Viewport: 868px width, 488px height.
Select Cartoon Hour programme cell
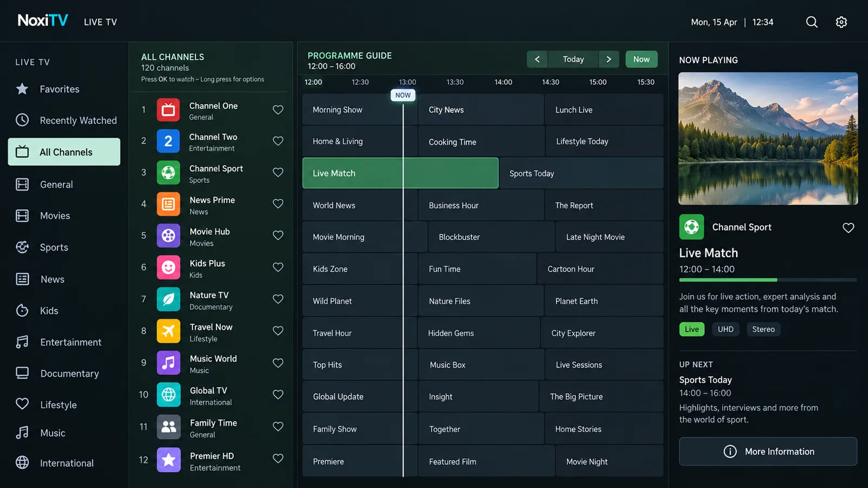pos(600,269)
